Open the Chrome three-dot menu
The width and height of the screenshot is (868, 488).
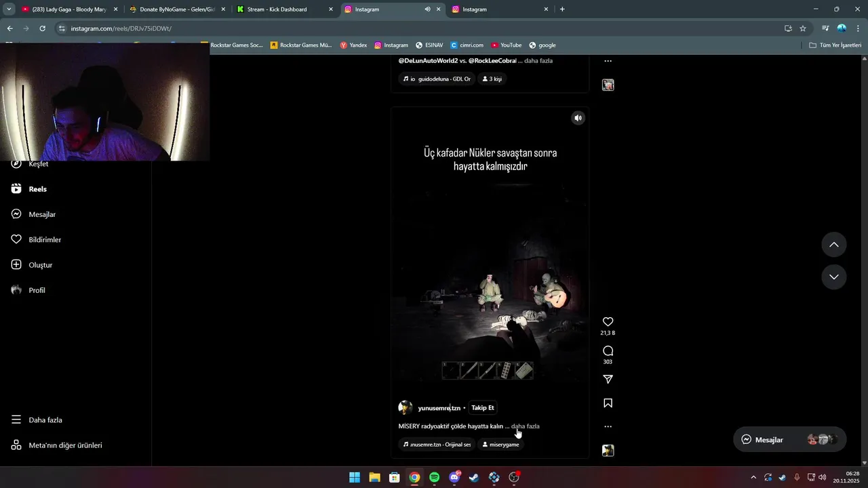(858, 28)
